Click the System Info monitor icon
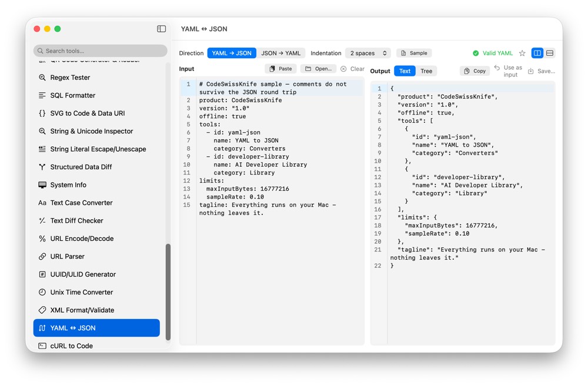588x386 pixels. 42,184
